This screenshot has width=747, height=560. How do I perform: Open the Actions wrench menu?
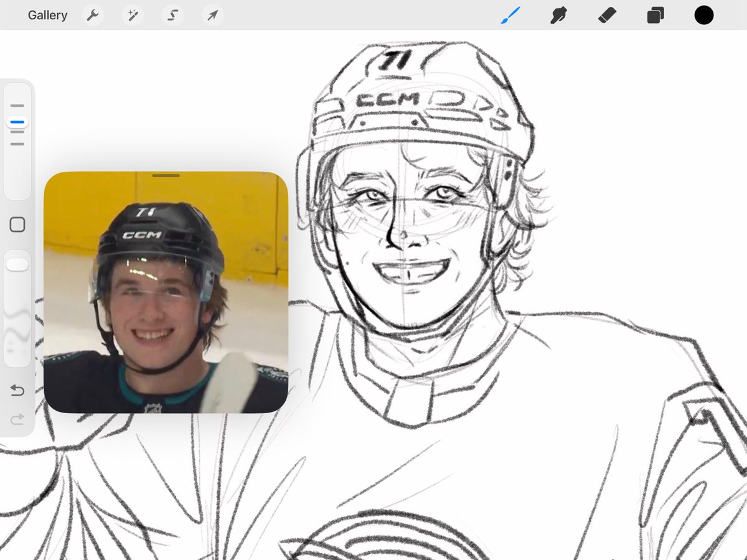point(93,15)
